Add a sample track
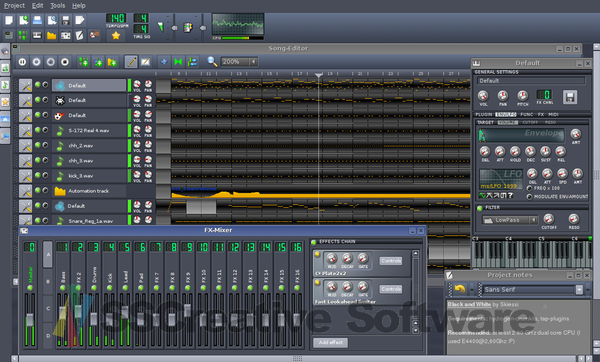 [98, 62]
